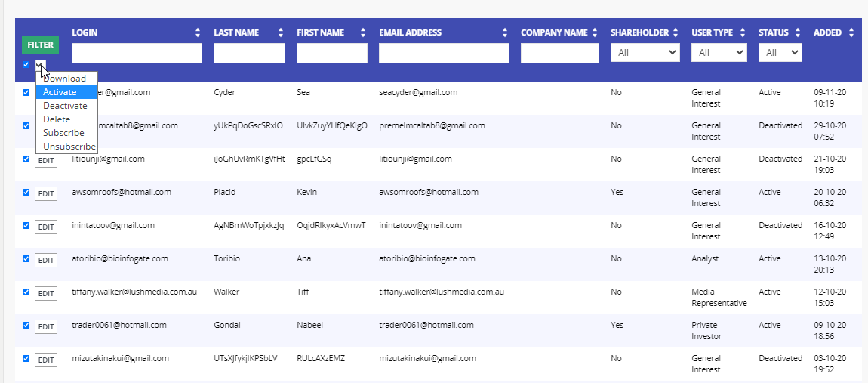
Task: Collapse the bulk actions dropdown arrow
Action: pos(41,65)
